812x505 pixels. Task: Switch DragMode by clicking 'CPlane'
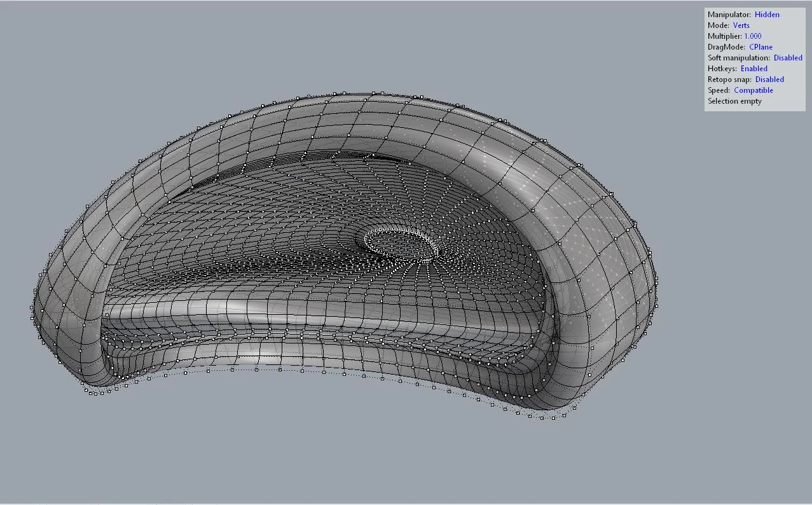pyautogui.click(x=760, y=47)
